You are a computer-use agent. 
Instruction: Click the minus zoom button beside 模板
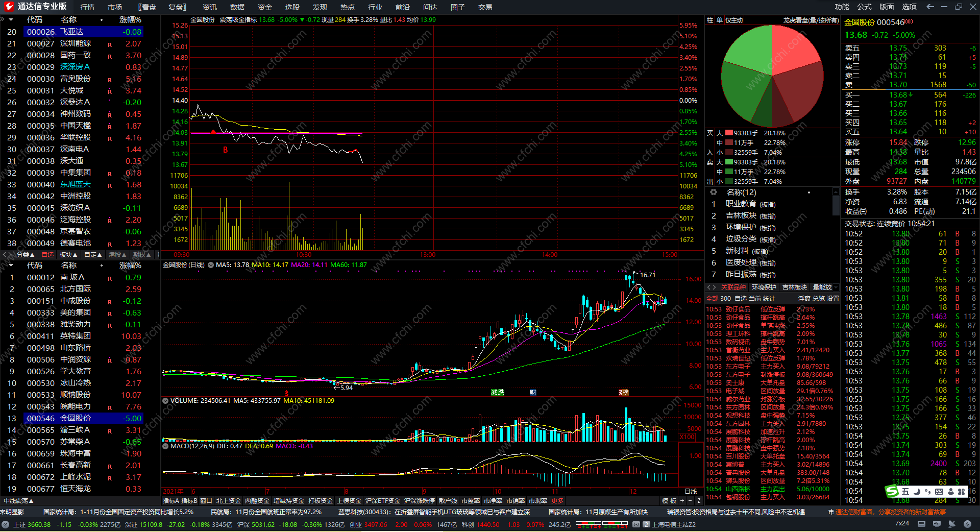690,501
